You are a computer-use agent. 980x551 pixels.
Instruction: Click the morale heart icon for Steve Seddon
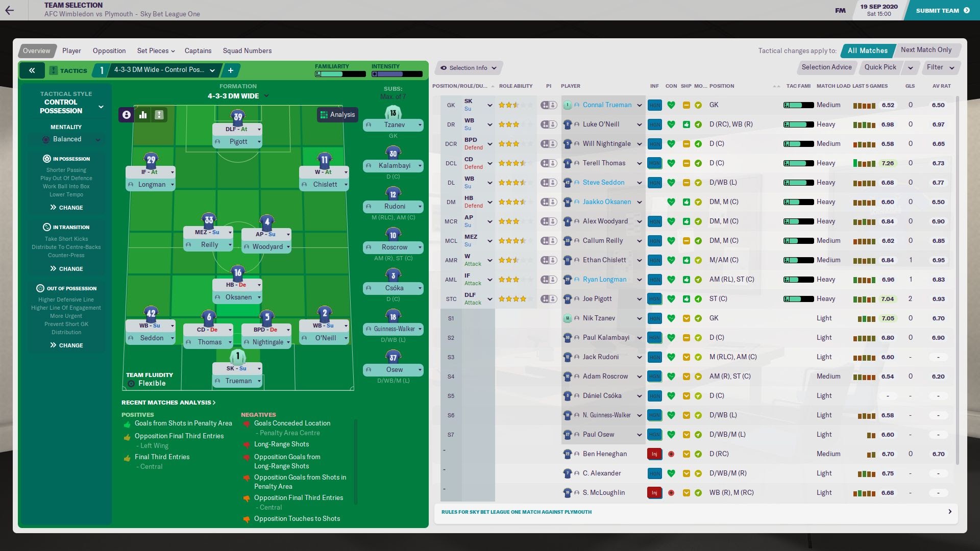[x=671, y=182]
